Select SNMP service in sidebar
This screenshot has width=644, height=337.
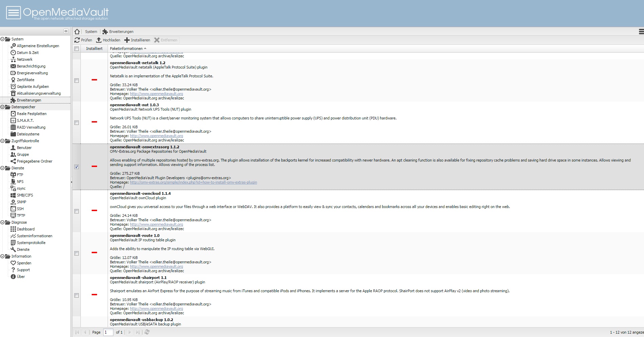point(35,202)
